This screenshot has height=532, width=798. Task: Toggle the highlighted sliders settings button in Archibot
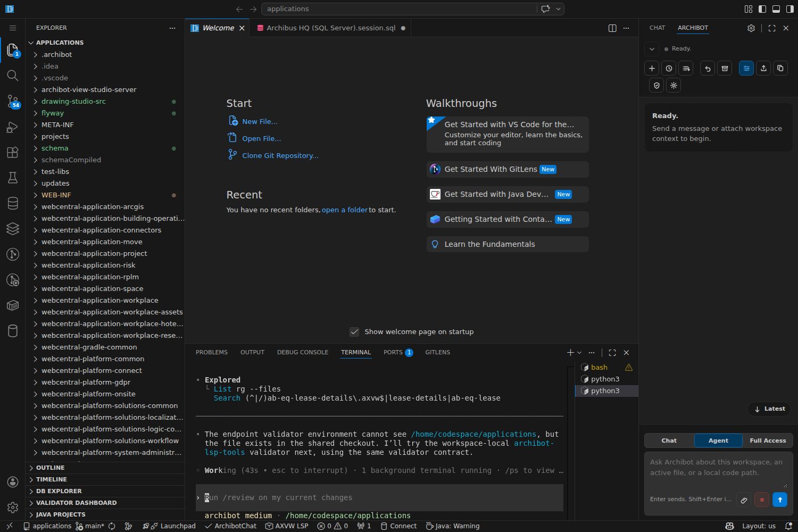click(x=746, y=68)
